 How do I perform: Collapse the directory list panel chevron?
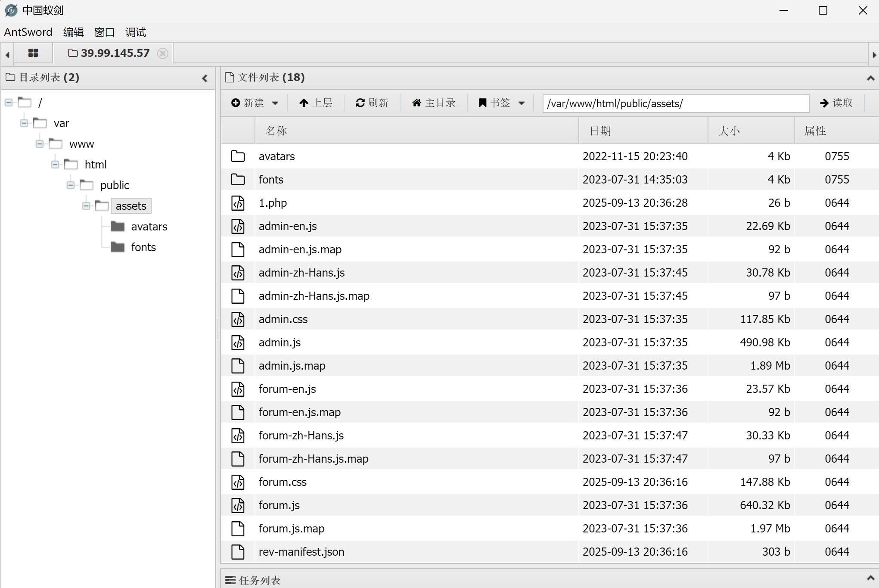click(x=205, y=78)
